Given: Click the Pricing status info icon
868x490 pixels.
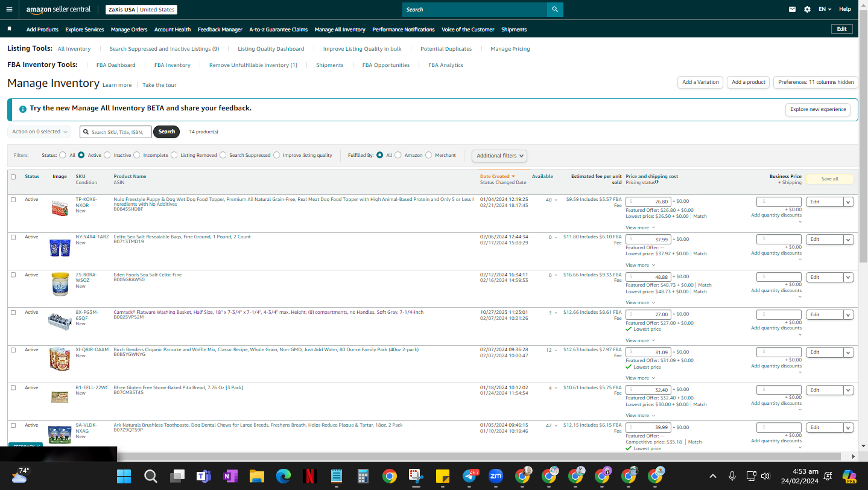Looking at the screenshot, I should click(x=657, y=182).
